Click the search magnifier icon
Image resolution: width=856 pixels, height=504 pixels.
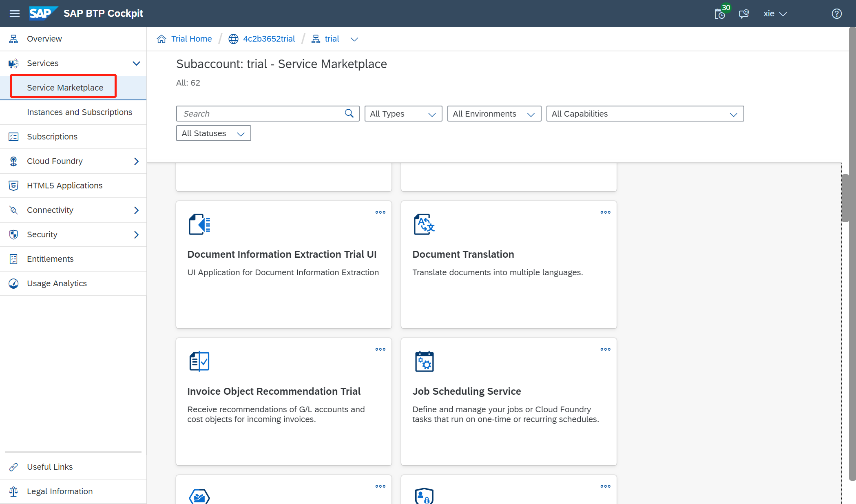tap(349, 113)
